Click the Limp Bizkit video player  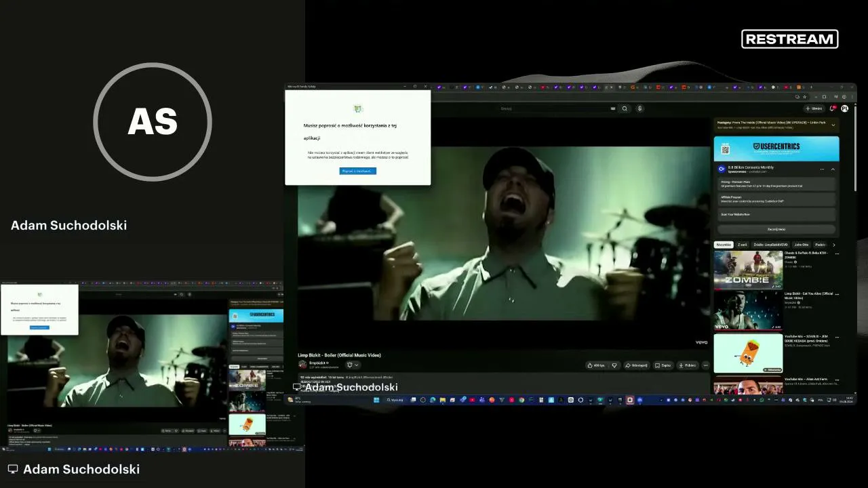[504, 234]
